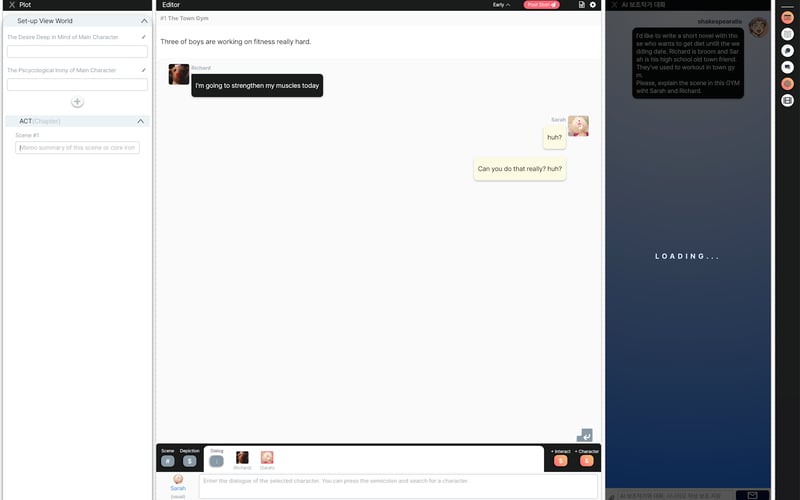Click the Desire Deep in Mind input field
800x500 pixels.
77,52
